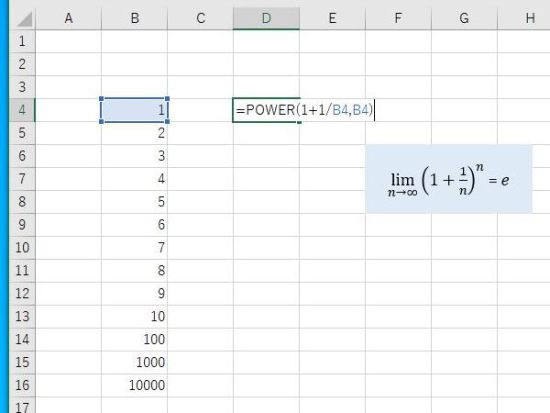Select row 10 header
Screen dimensions: 550x413
point(22,248)
